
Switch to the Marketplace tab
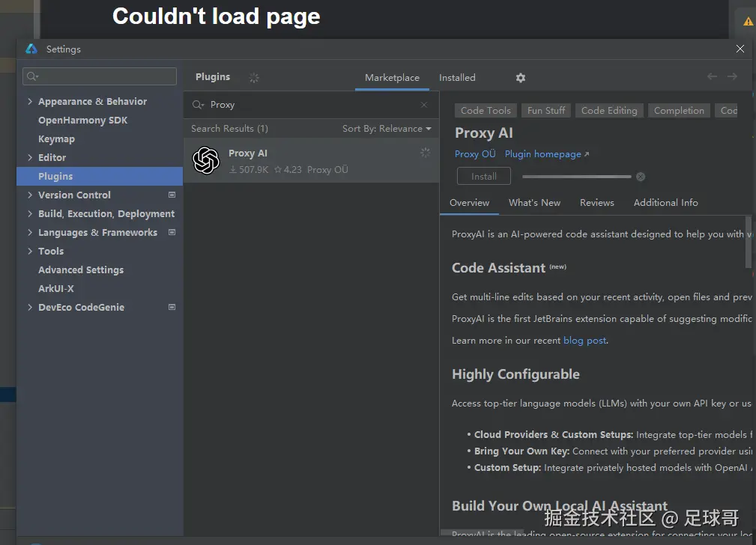(392, 78)
